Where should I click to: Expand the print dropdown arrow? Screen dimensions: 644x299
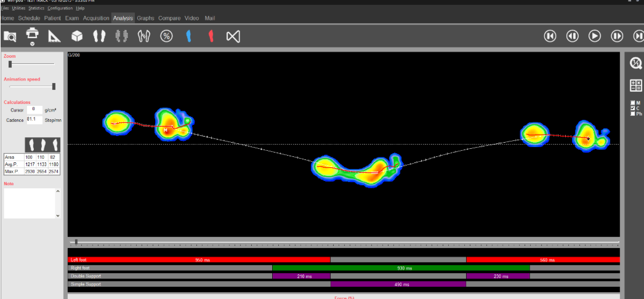click(x=32, y=44)
